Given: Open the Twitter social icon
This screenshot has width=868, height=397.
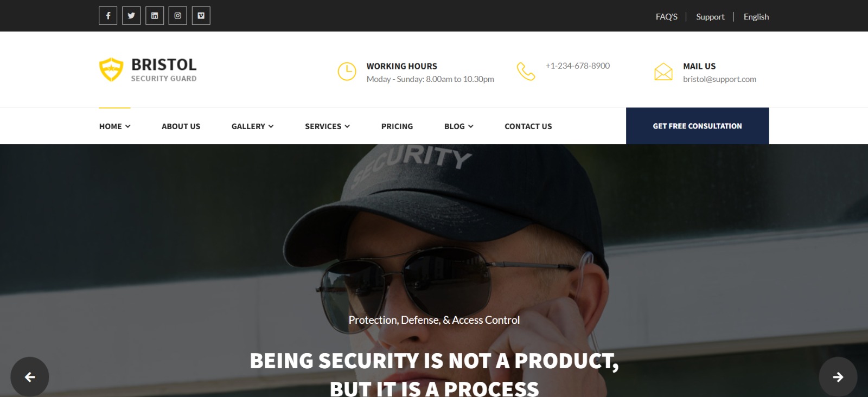Looking at the screenshot, I should point(131,16).
